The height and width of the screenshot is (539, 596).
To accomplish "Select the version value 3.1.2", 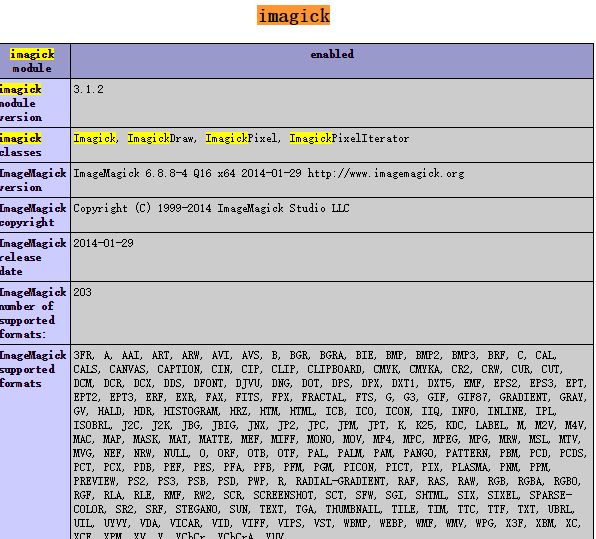I will (x=88, y=89).
